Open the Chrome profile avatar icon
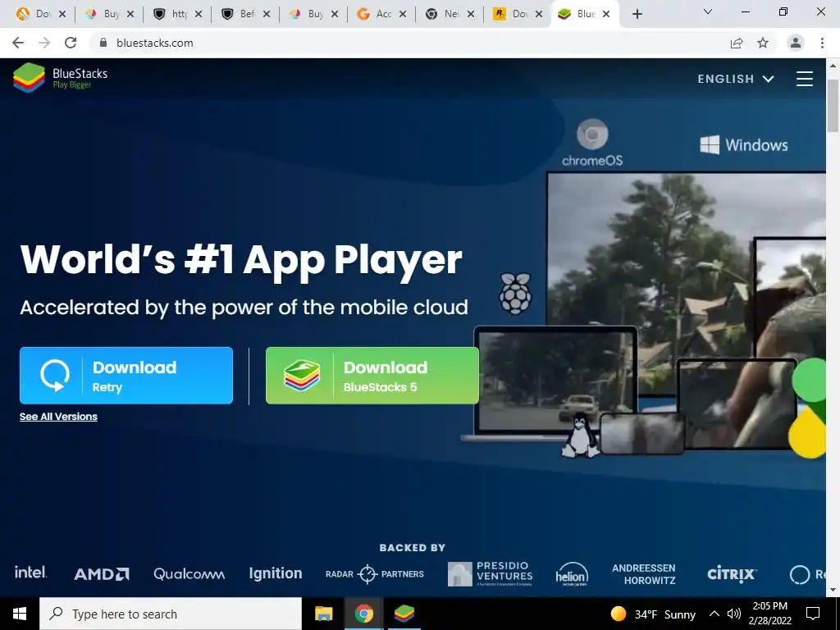 coord(796,43)
